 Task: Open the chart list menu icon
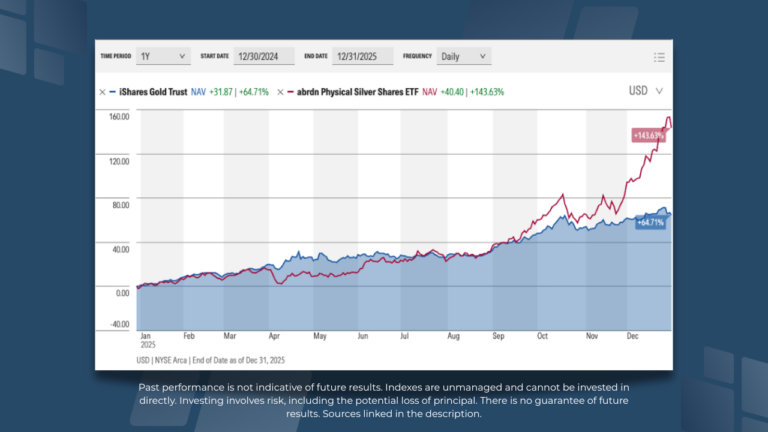point(658,57)
